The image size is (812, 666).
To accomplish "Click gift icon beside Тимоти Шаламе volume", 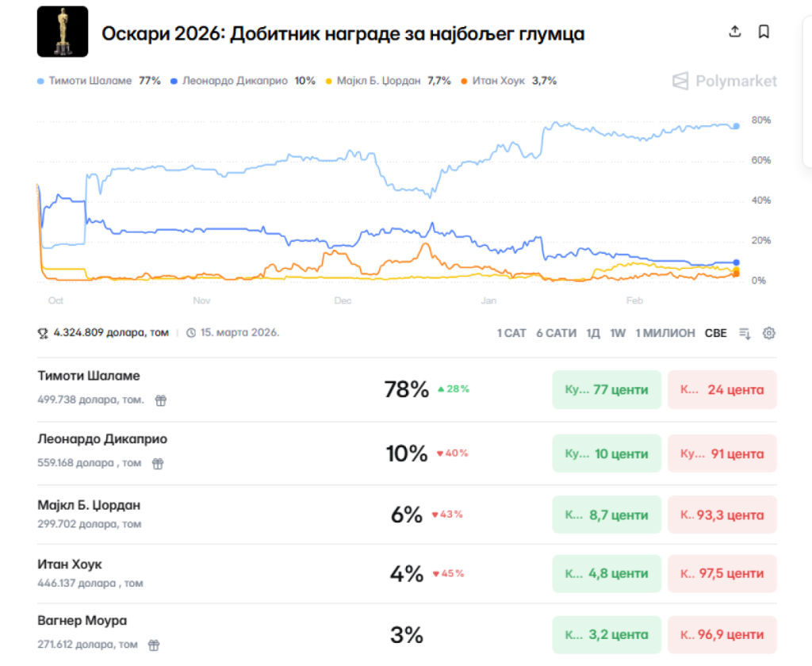I will tap(161, 400).
